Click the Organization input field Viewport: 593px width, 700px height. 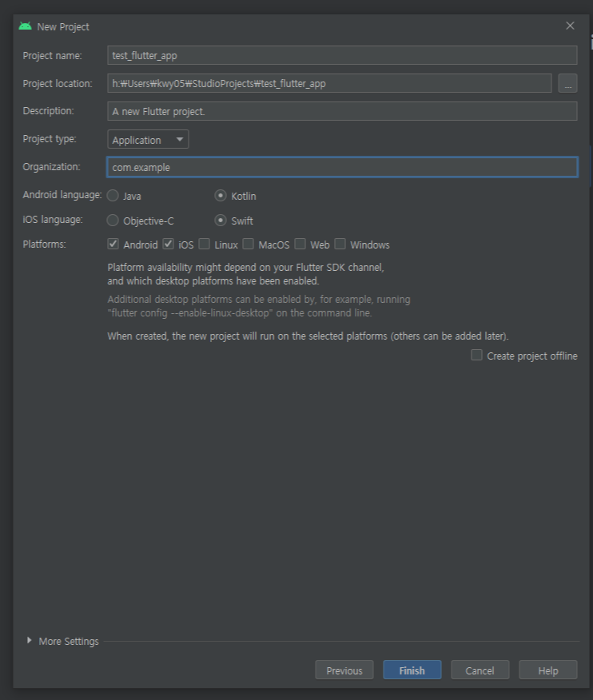[x=342, y=167]
